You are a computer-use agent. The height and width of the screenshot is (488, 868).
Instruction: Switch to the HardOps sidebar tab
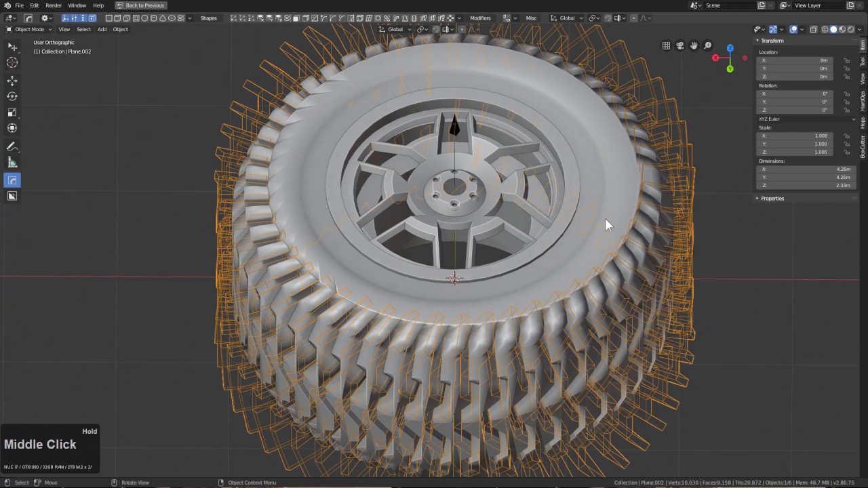click(863, 100)
